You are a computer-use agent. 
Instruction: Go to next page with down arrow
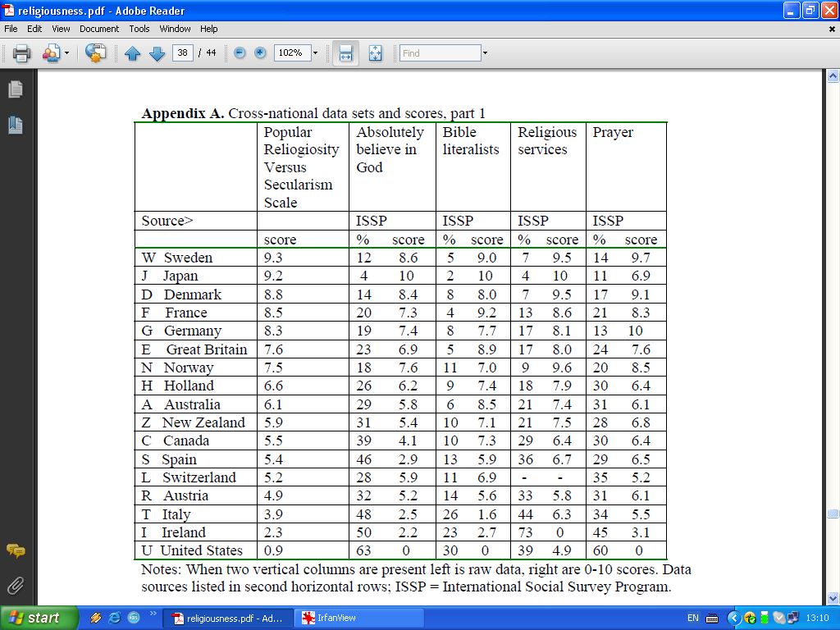(x=157, y=53)
